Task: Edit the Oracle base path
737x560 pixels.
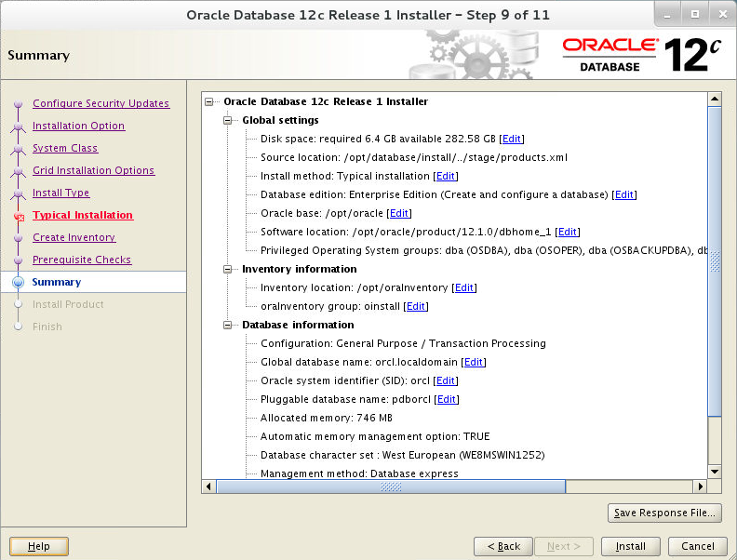Action: [399, 213]
